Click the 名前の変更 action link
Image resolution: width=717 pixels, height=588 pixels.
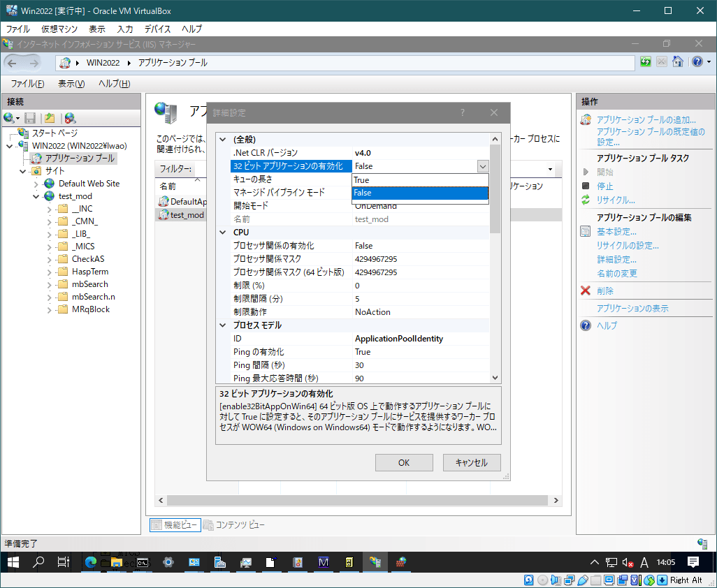[617, 273]
